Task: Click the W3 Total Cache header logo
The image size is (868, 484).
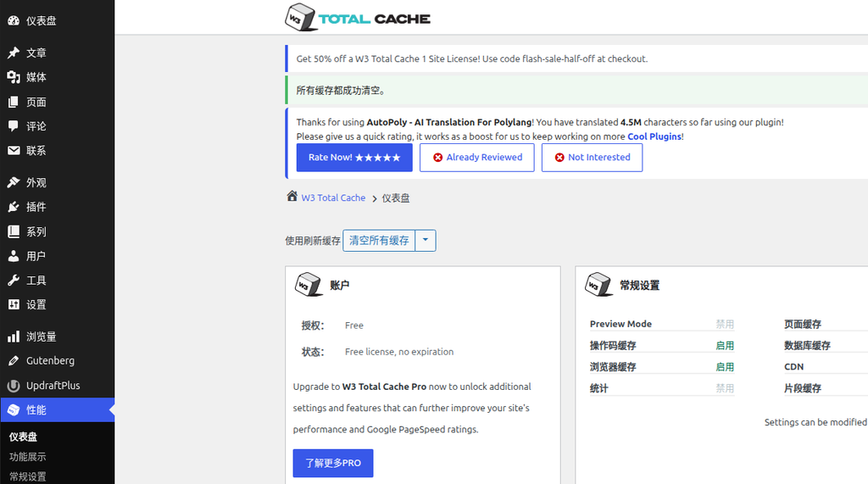Action: [358, 17]
